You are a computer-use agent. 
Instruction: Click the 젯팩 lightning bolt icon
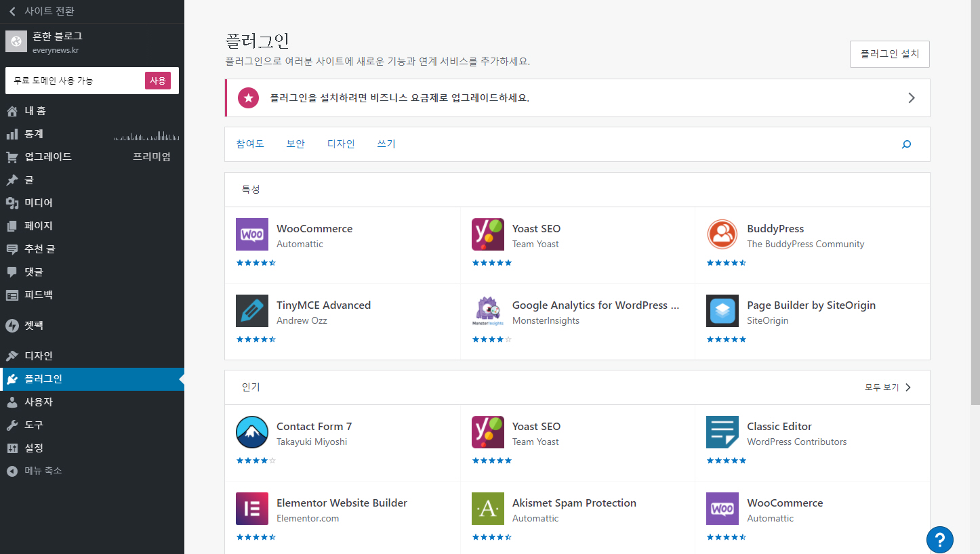coord(12,326)
